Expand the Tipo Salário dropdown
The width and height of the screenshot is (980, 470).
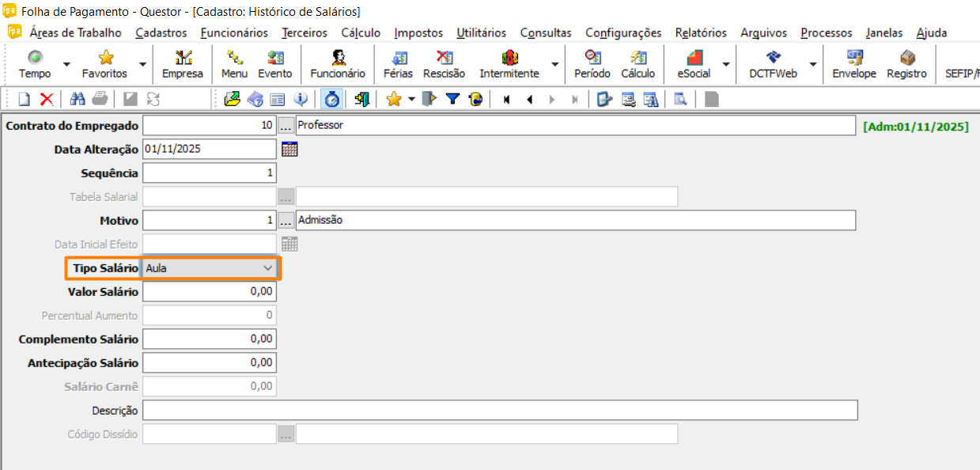(267, 268)
